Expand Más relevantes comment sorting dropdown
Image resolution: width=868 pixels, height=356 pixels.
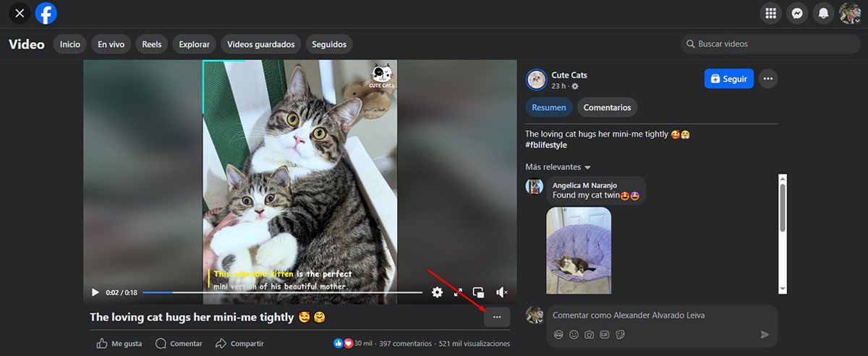(x=558, y=167)
